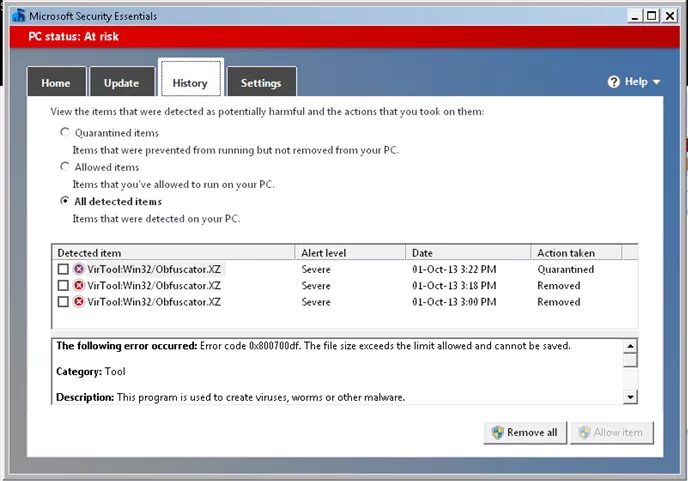This screenshot has height=481, width=688.
Task: Go to the Settings tab
Action: pyautogui.click(x=262, y=82)
